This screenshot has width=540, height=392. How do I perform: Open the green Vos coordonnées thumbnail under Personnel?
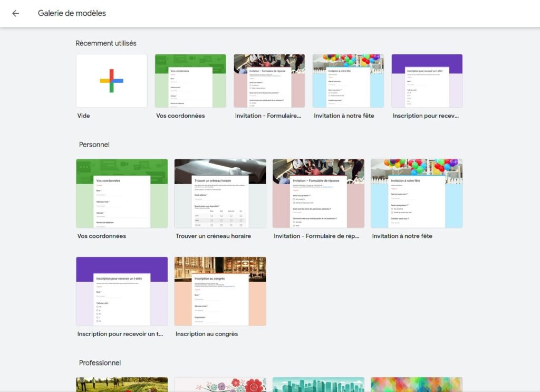click(x=122, y=193)
